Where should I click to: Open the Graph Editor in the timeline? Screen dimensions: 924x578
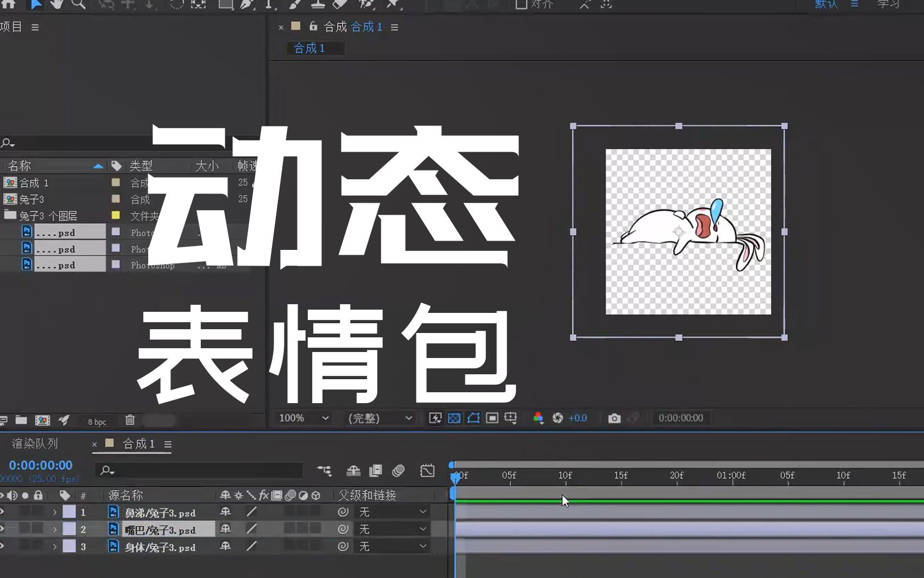click(427, 472)
